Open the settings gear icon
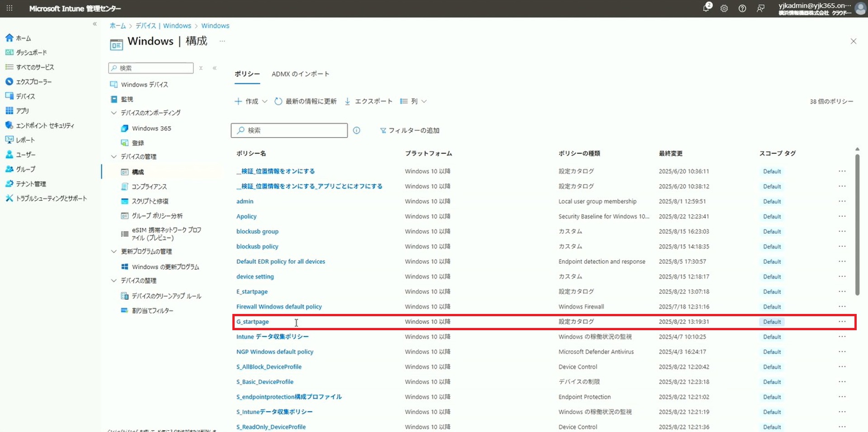868x432 pixels. tap(724, 8)
